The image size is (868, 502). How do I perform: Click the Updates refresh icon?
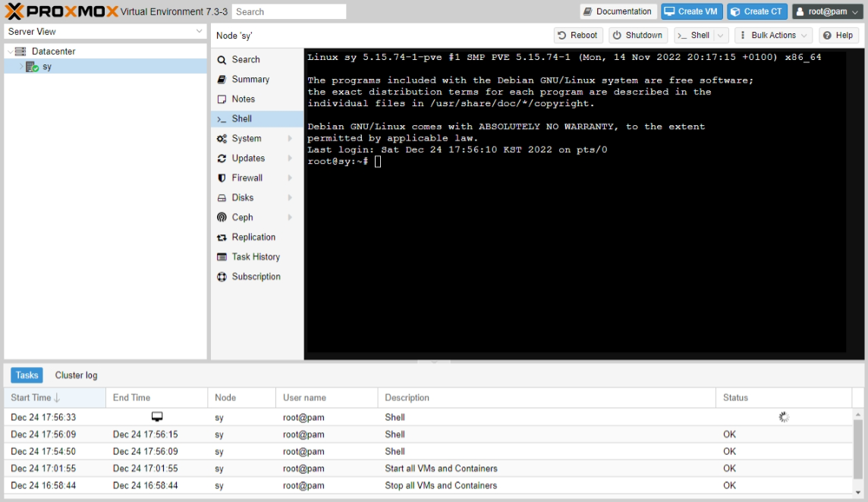point(222,158)
